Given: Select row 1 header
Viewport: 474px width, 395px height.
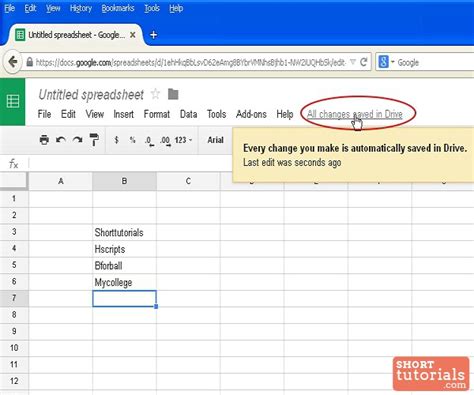Looking at the screenshot, I should [14, 199].
